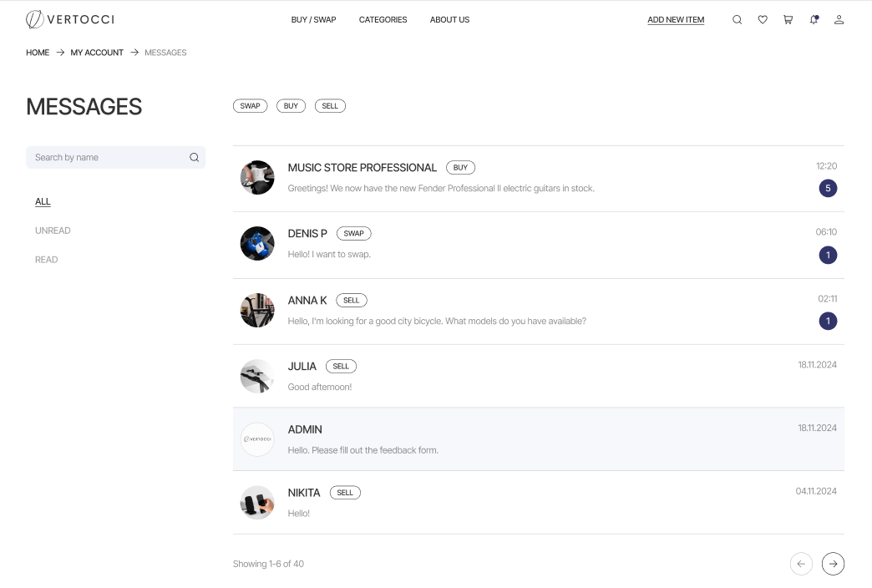
Task: Go to My Account breadcrumb
Action: pos(97,53)
